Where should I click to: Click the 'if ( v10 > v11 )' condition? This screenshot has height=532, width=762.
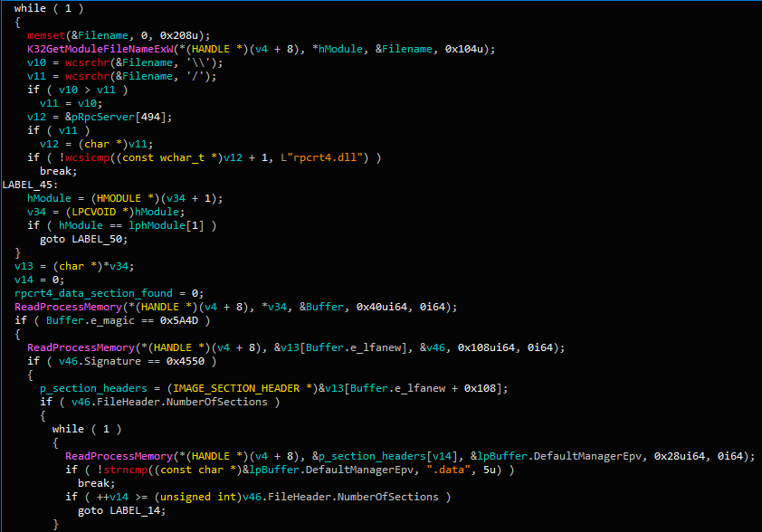pos(78,90)
